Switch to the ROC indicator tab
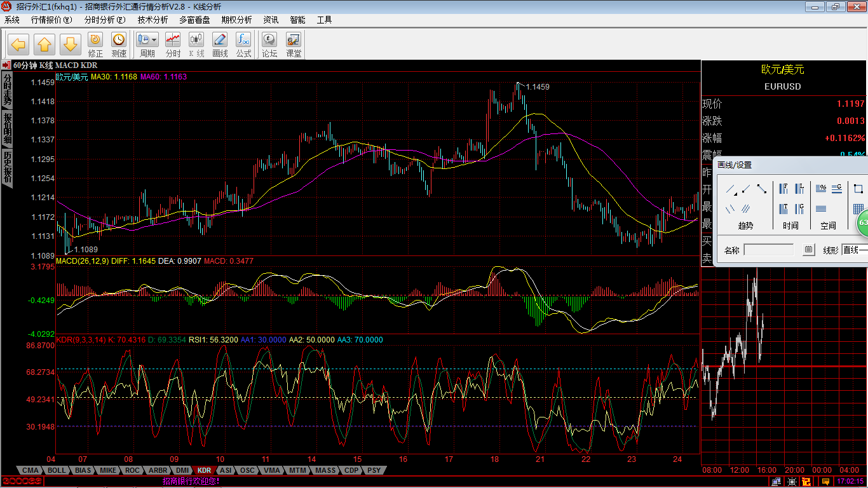868x488 pixels. (x=132, y=470)
